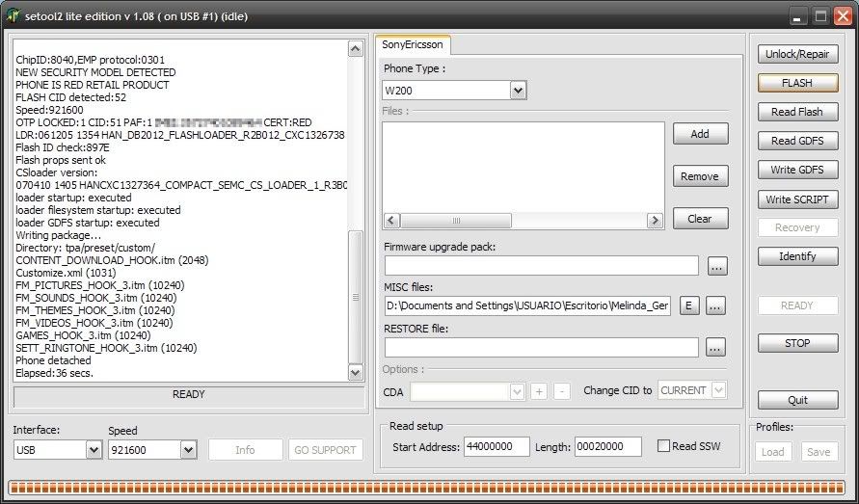Add a file to the Files list
This screenshot has width=859, height=504.
click(x=700, y=134)
